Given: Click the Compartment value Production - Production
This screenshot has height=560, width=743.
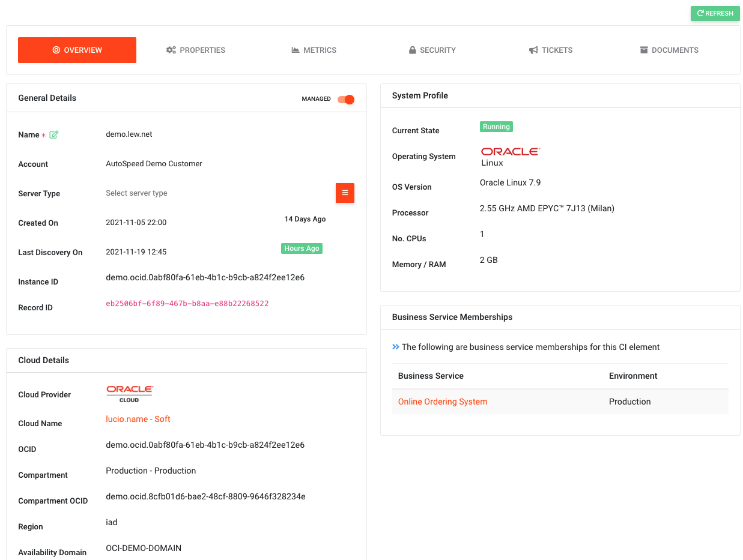Looking at the screenshot, I should point(151,471).
